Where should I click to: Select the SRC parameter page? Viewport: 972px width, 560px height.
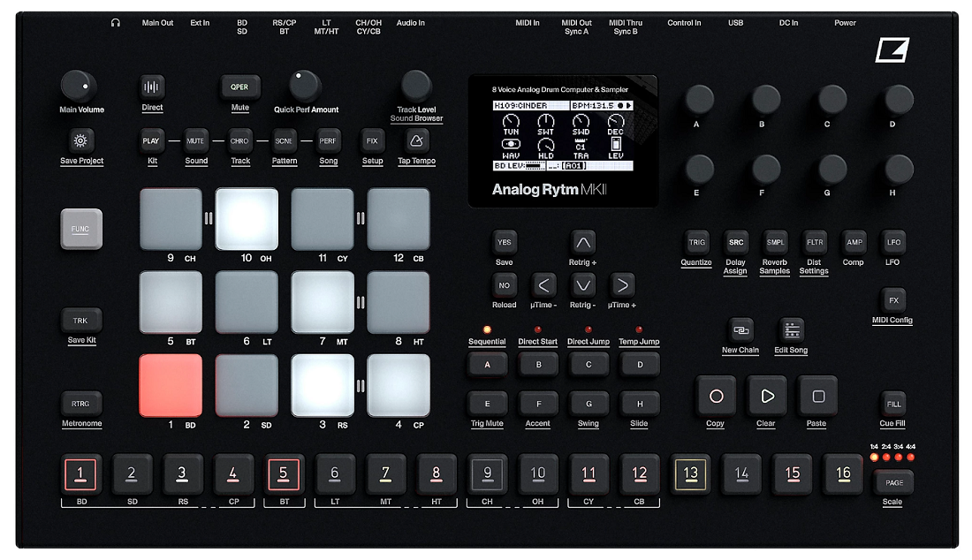coord(736,242)
